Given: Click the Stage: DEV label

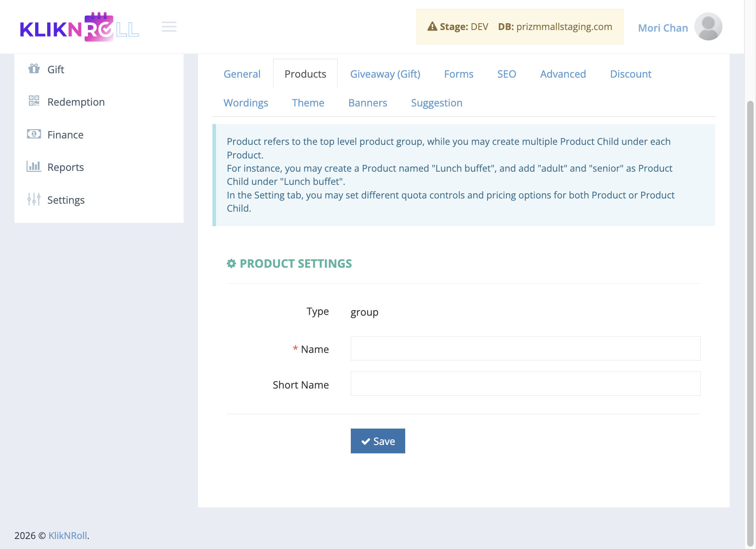Looking at the screenshot, I should click(464, 26).
